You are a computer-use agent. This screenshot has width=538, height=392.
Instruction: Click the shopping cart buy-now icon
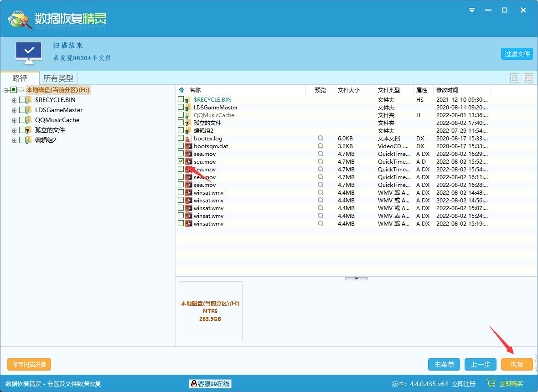click(x=491, y=383)
